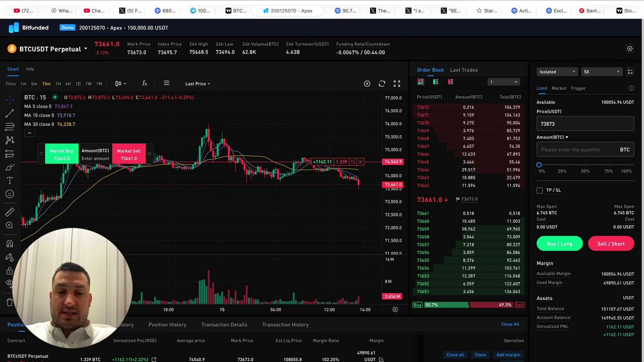Viewport: 644px width, 362px height.
Task: Open the brush drawing tool
Action: 10,167
